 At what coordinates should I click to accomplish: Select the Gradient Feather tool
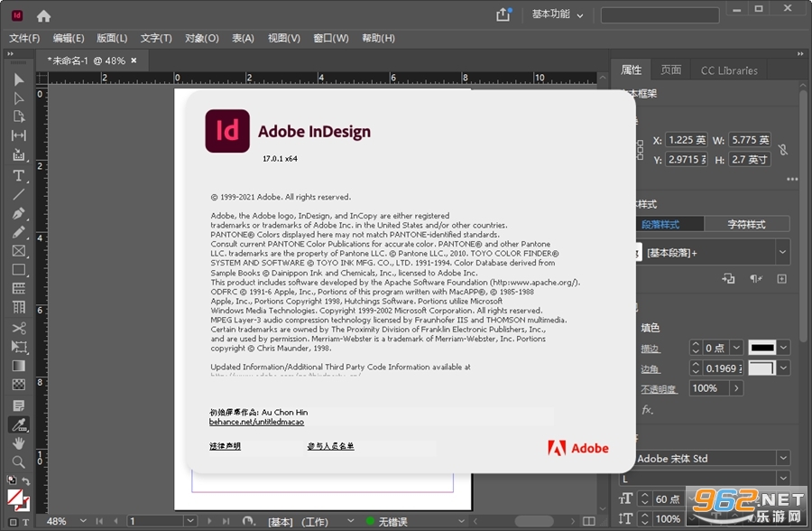point(19,384)
